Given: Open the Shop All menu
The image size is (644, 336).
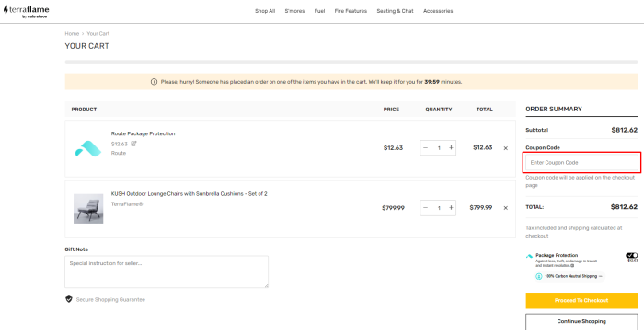Looking at the screenshot, I should [265, 11].
